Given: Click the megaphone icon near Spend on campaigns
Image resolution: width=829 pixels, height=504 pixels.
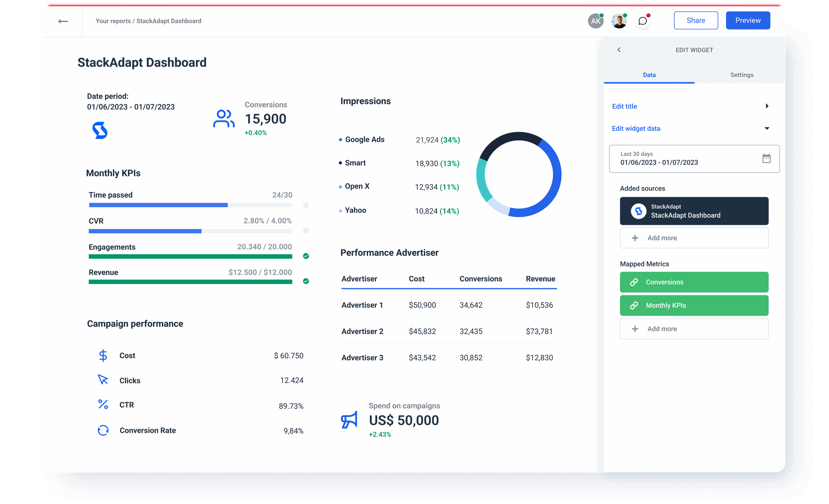Looking at the screenshot, I should coord(349,420).
